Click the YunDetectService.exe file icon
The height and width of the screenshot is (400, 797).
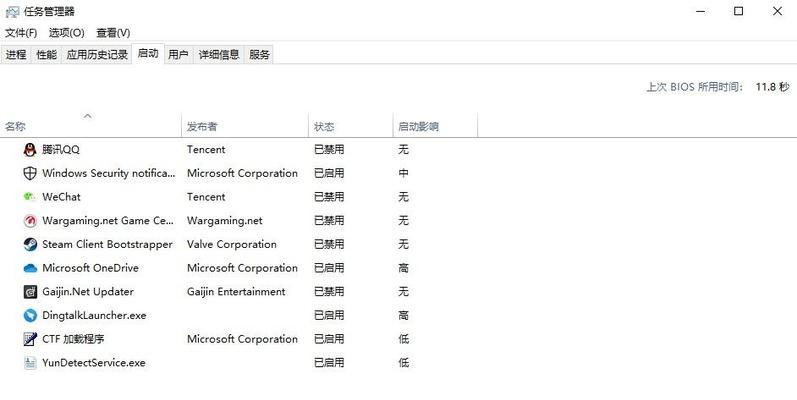click(30, 363)
